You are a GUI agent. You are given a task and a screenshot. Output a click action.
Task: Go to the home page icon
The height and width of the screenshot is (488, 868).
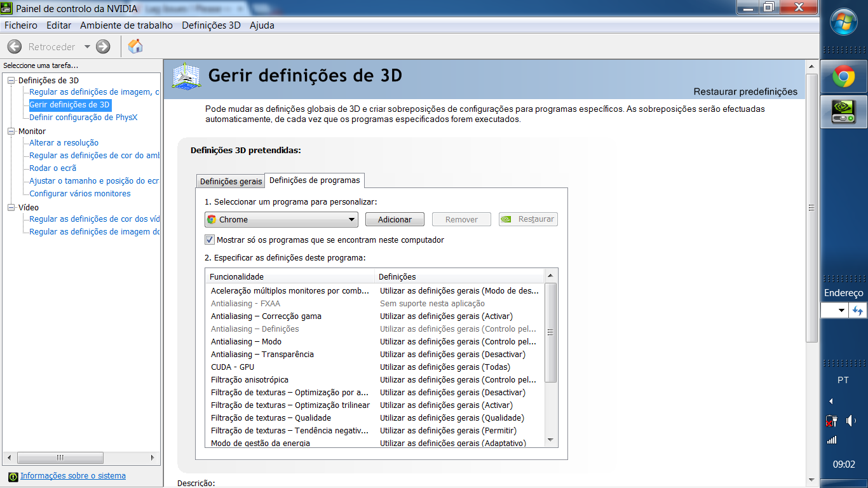coord(135,46)
